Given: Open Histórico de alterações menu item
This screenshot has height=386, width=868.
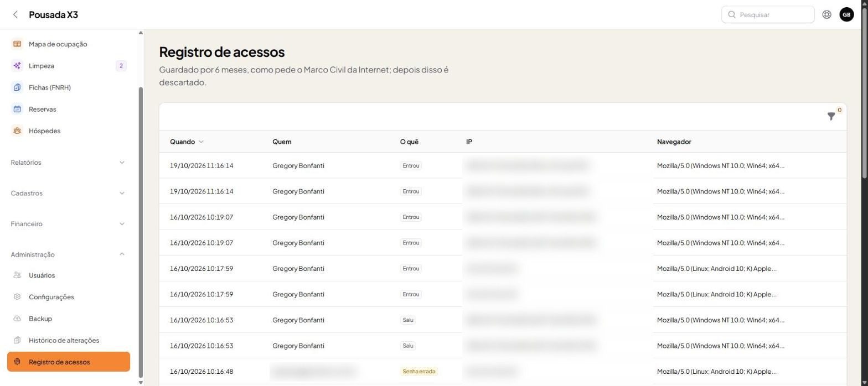Looking at the screenshot, I should 69,340.
